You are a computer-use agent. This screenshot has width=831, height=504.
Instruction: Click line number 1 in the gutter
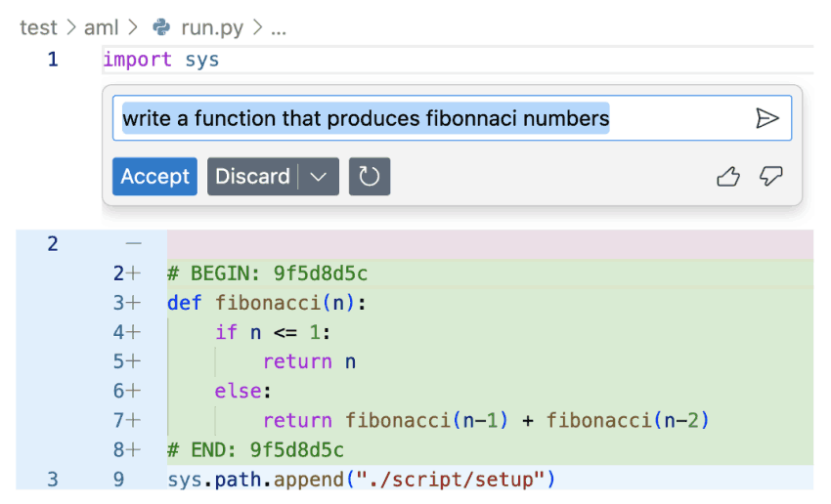point(53,60)
